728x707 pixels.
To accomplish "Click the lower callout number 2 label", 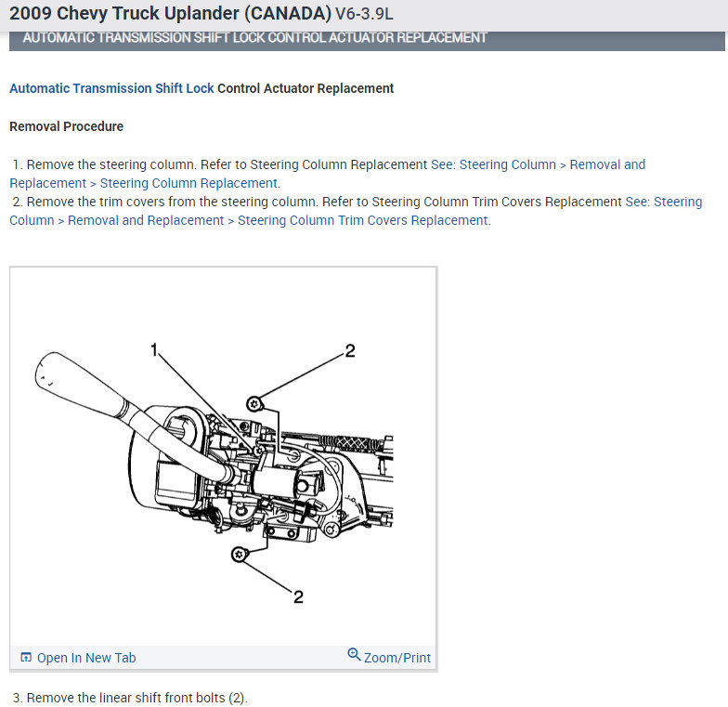I will 298,596.
